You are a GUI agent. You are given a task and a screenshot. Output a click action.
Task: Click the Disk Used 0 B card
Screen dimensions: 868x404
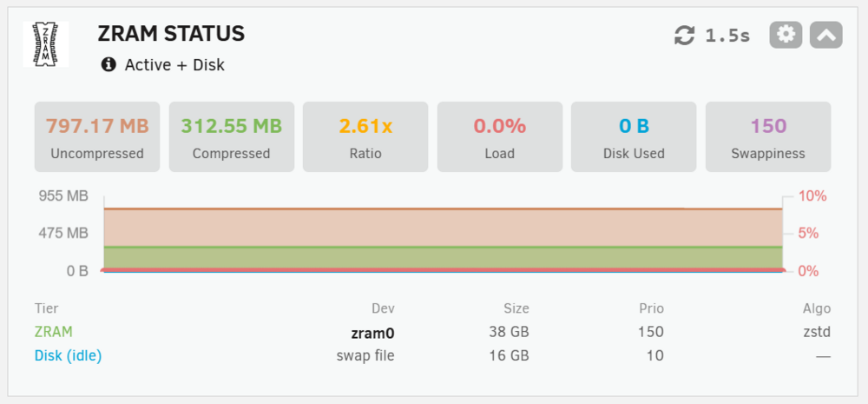(634, 137)
